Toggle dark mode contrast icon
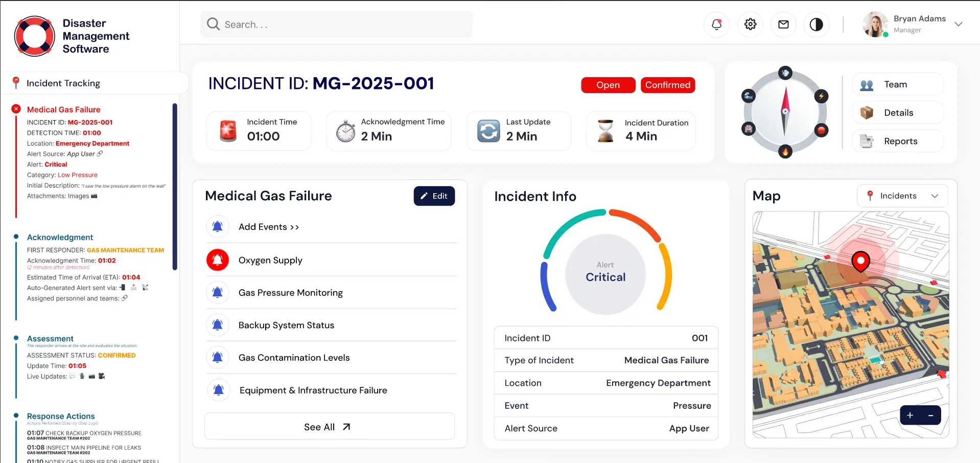 point(816,25)
